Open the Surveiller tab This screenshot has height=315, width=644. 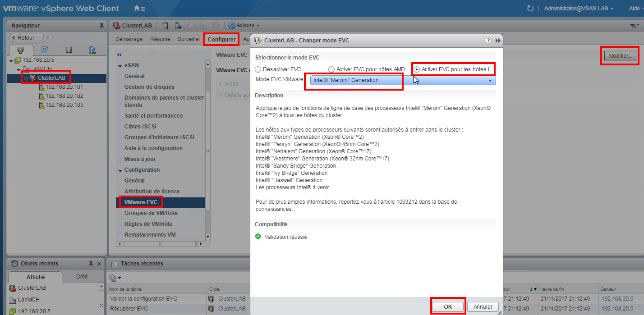pos(189,39)
